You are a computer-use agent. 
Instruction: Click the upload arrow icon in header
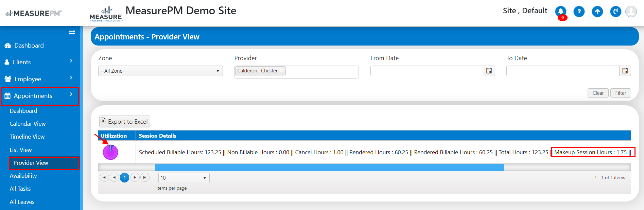click(x=597, y=12)
